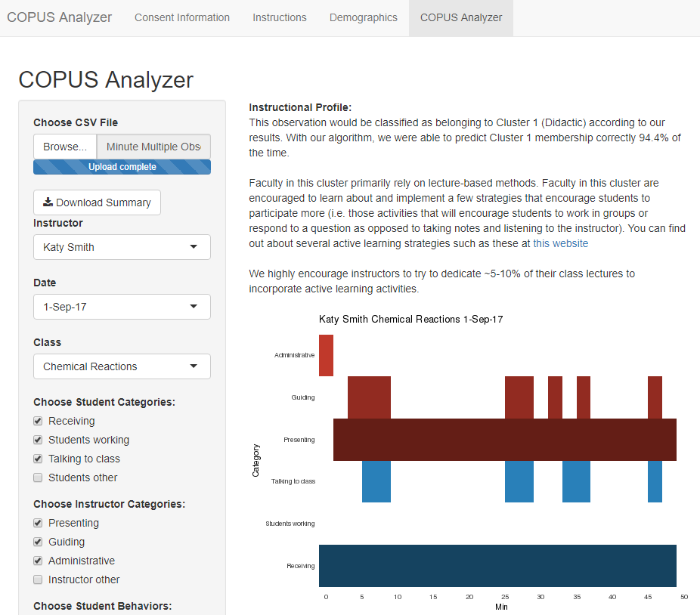Switch to the Consent Information tab

(x=182, y=17)
